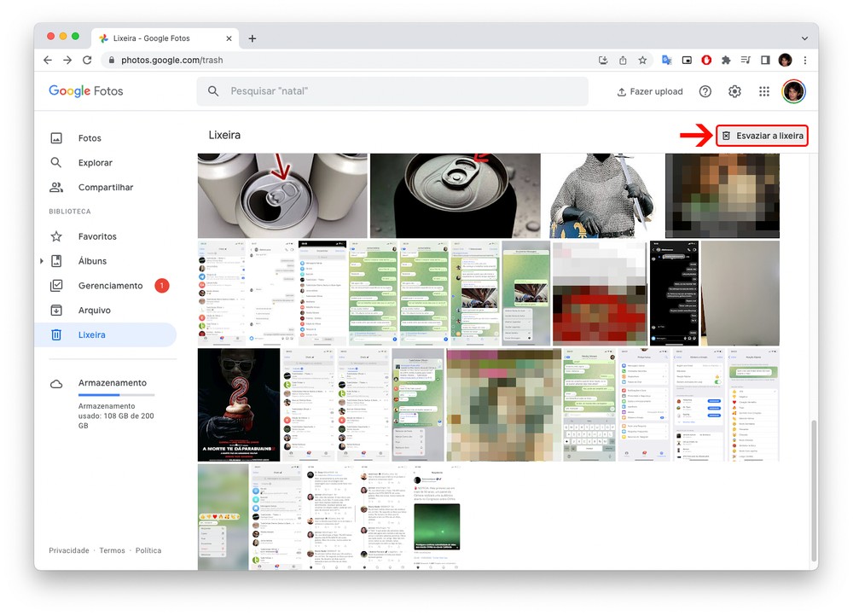Open the new tab plus button
853x616 pixels.
(252, 38)
